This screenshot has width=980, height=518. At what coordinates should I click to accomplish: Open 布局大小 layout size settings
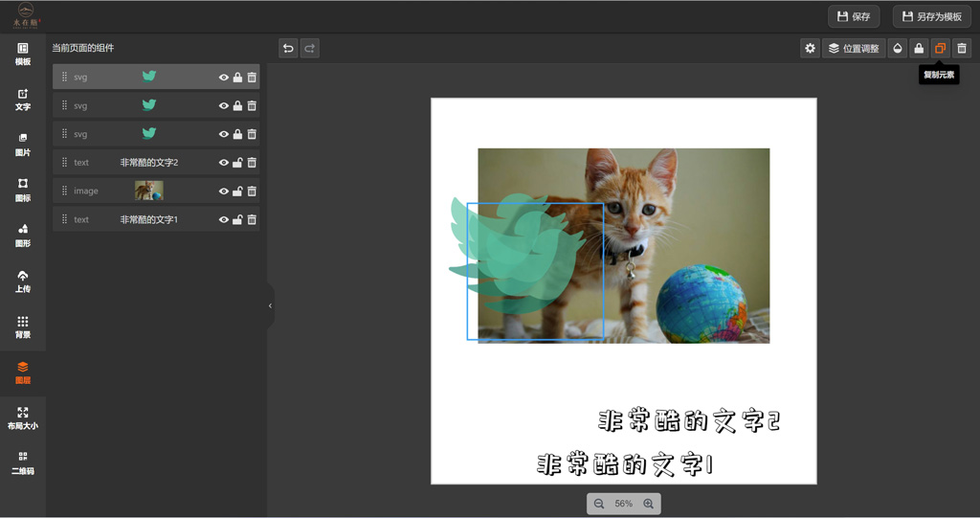pyautogui.click(x=23, y=418)
